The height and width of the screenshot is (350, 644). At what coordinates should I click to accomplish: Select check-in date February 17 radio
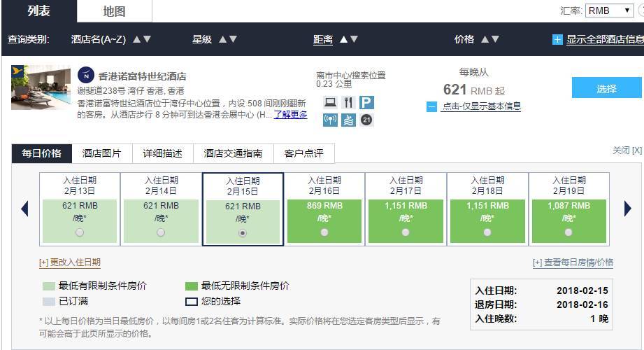tap(406, 233)
